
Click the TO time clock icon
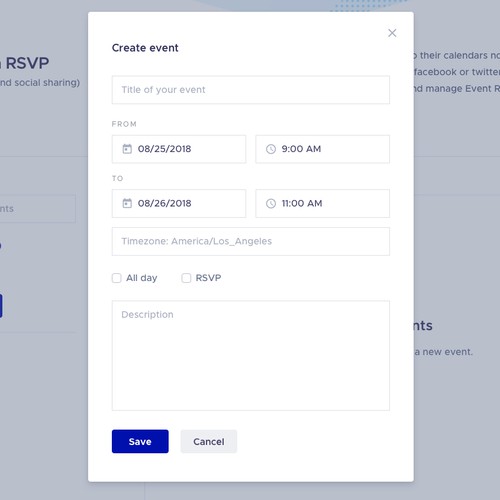[271, 203]
